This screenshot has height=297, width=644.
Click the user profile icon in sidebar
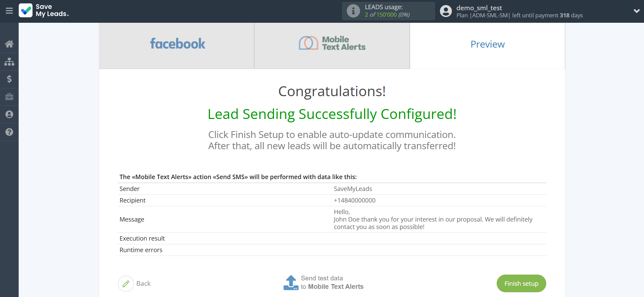9,114
